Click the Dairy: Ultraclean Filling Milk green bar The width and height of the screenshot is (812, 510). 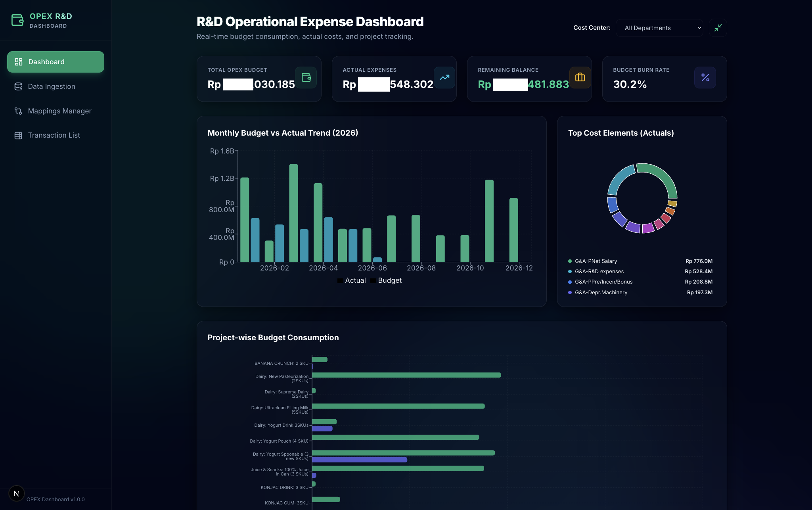click(398, 406)
